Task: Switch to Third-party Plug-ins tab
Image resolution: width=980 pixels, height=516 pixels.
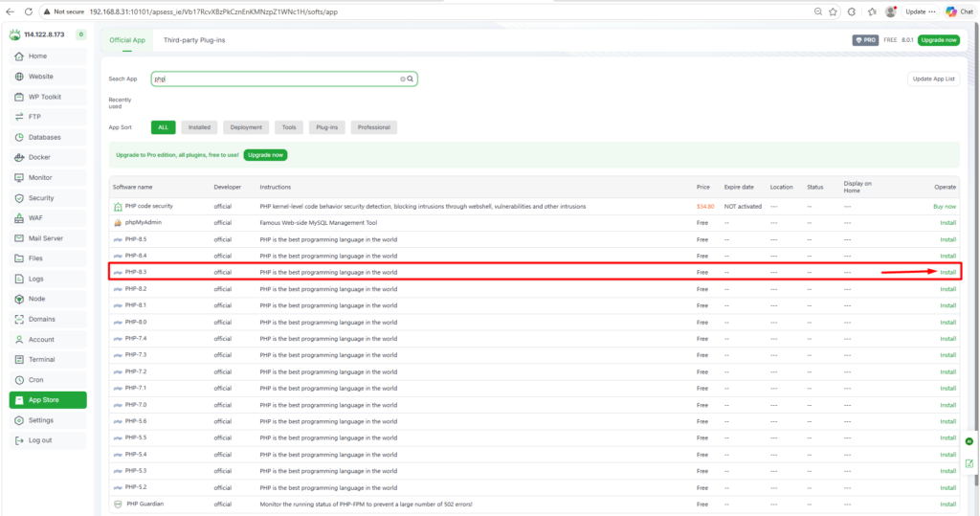Action: [194, 40]
